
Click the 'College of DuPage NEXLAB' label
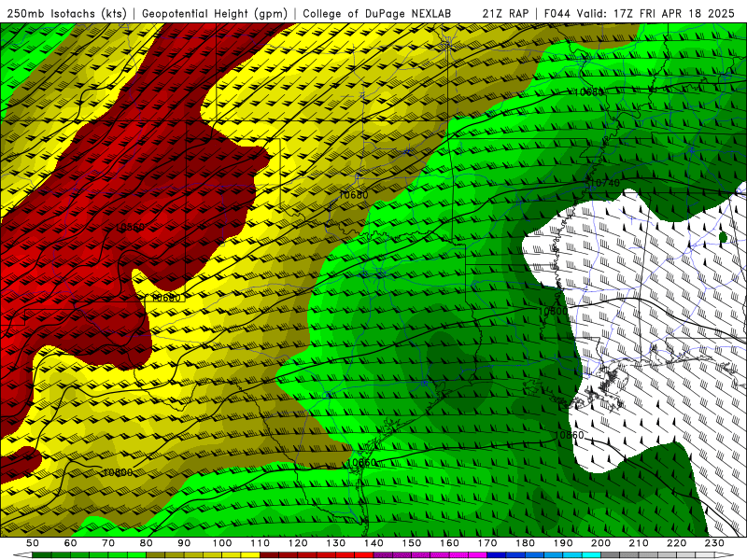(377, 14)
